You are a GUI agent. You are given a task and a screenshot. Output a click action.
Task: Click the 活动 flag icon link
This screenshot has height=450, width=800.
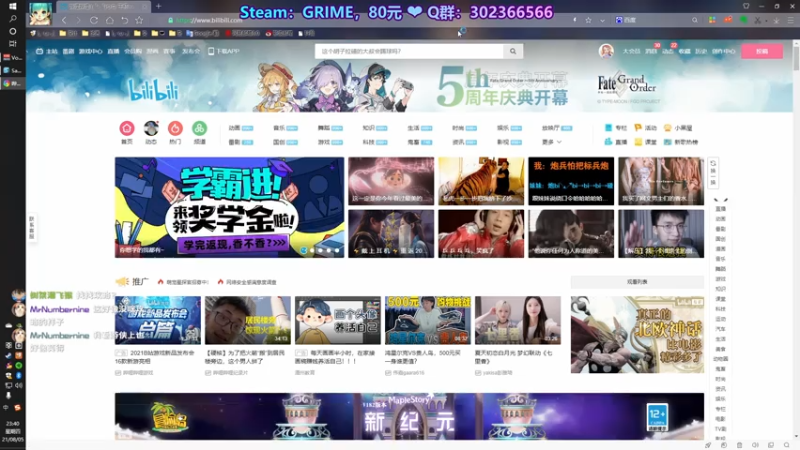[645, 128]
